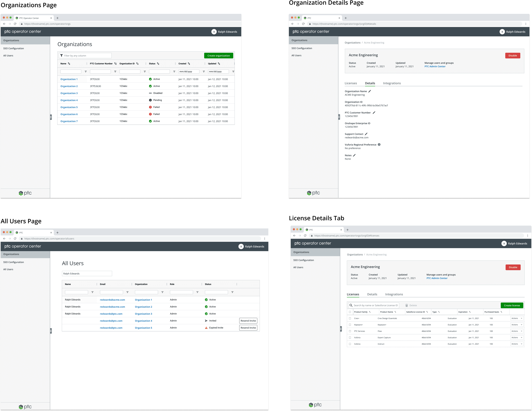The height and width of the screenshot is (411, 532).
Task: Toggle select-all checkbox in licenses header
Action: (350, 312)
